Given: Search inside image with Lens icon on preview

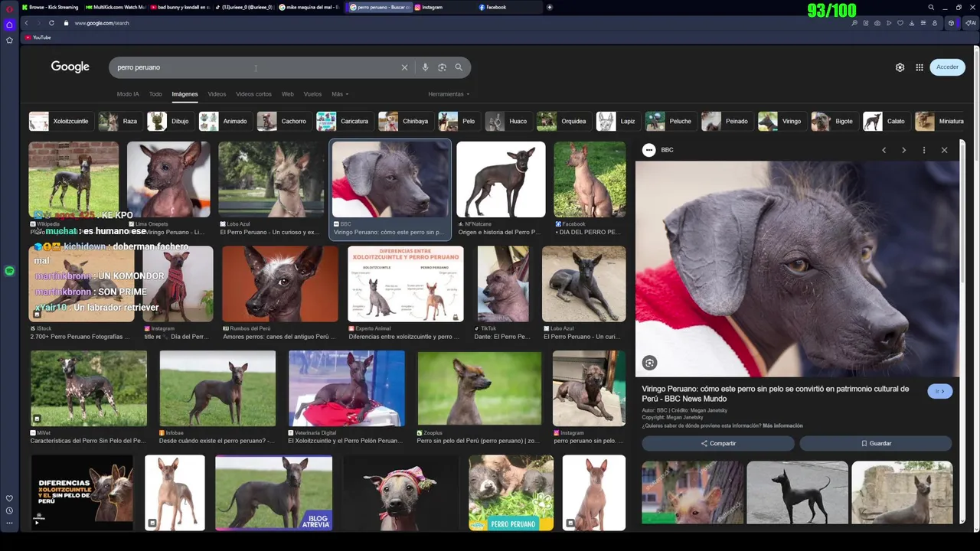Looking at the screenshot, I should point(649,363).
